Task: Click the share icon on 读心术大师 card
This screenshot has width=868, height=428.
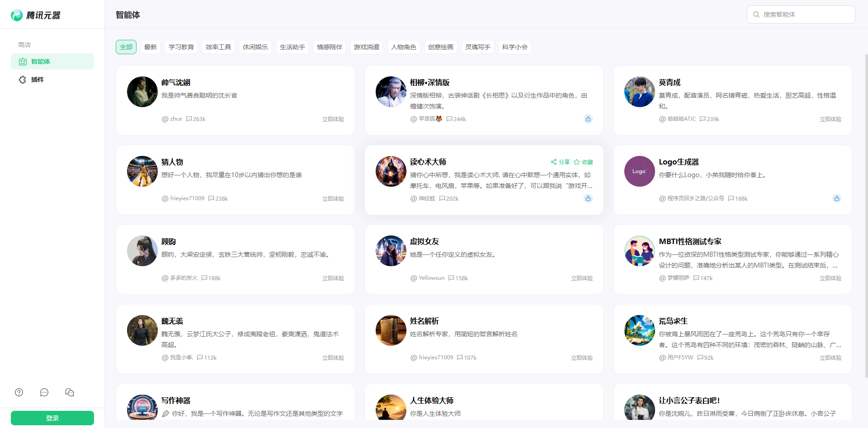Action: tap(554, 162)
